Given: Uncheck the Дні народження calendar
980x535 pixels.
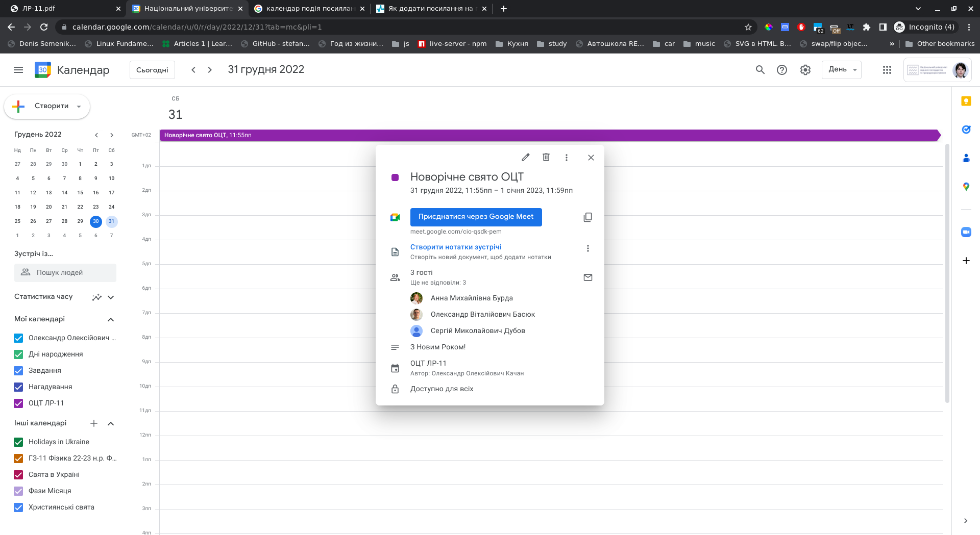Looking at the screenshot, I should point(18,354).
